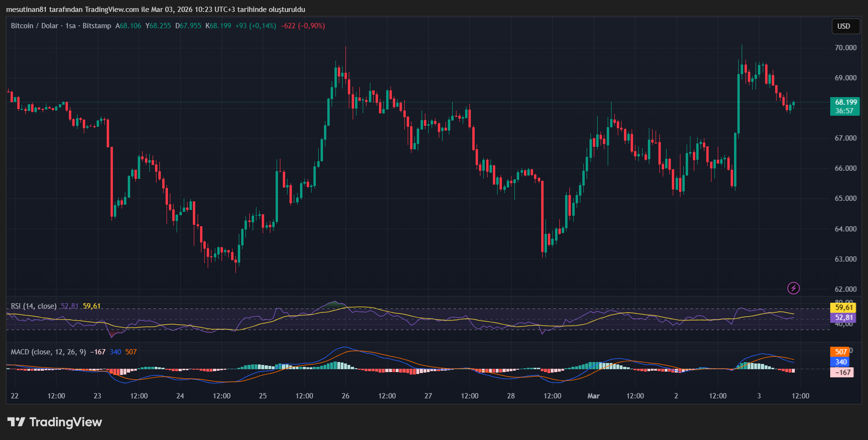Click the RSI (14, close) indicator title
868x440 pixels.
click(x=33, y=306)
